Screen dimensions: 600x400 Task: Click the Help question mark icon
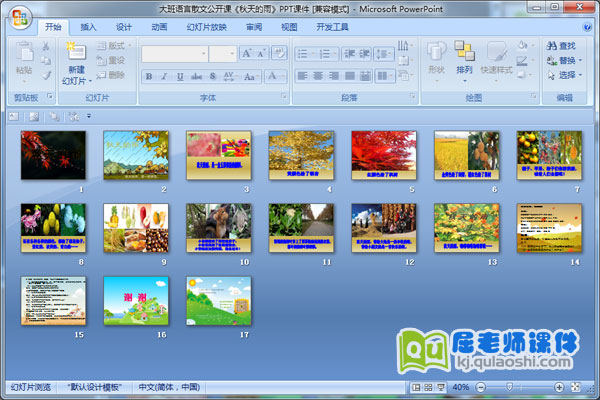pos(586,27)
